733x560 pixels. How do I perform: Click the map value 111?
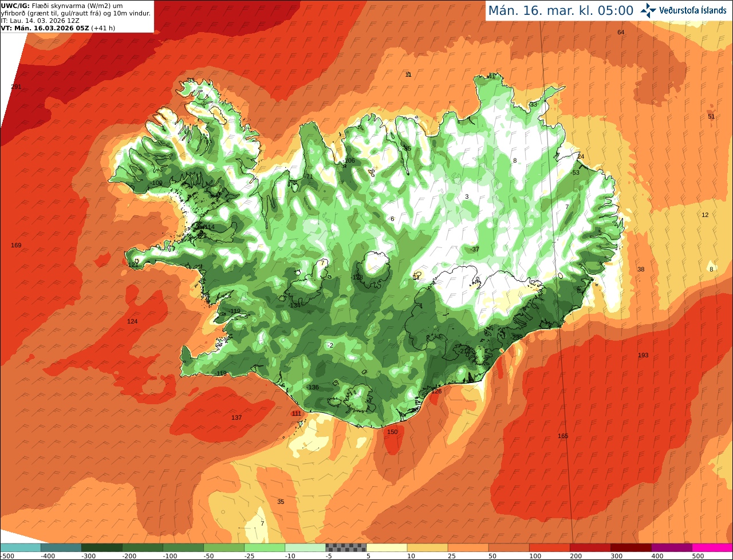(296, 413)
